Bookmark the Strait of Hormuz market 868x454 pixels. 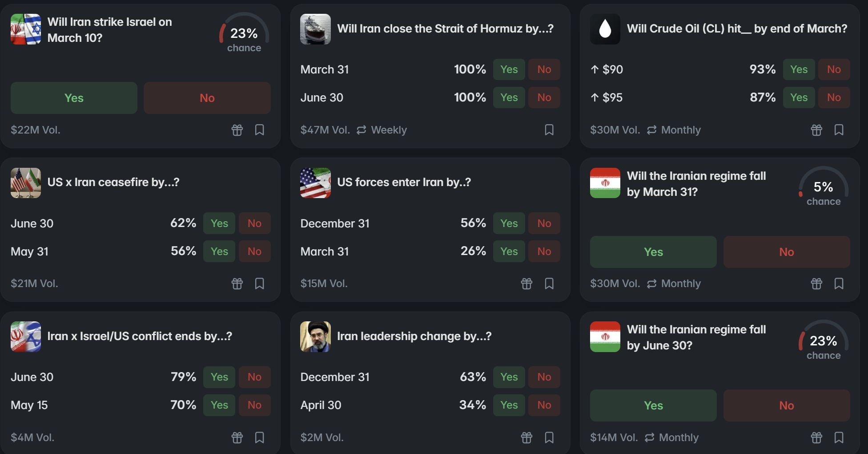[549, 130]
